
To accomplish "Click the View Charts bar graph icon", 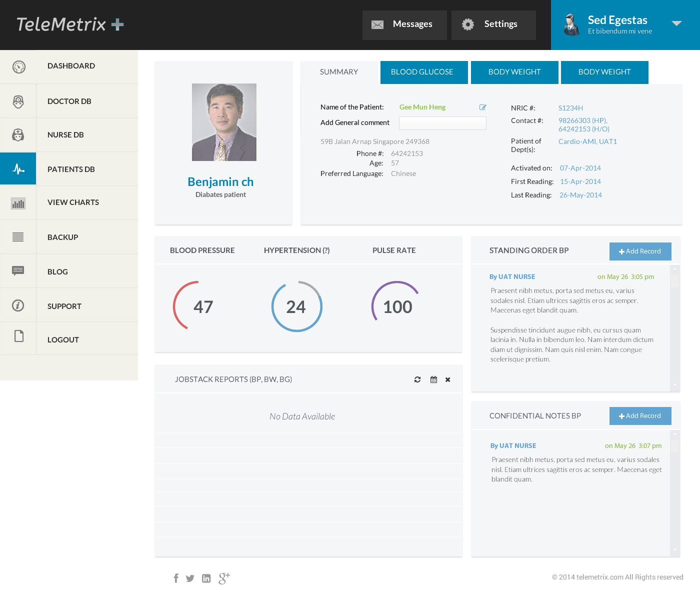I will pyautogui.click(x=18, y=203).
